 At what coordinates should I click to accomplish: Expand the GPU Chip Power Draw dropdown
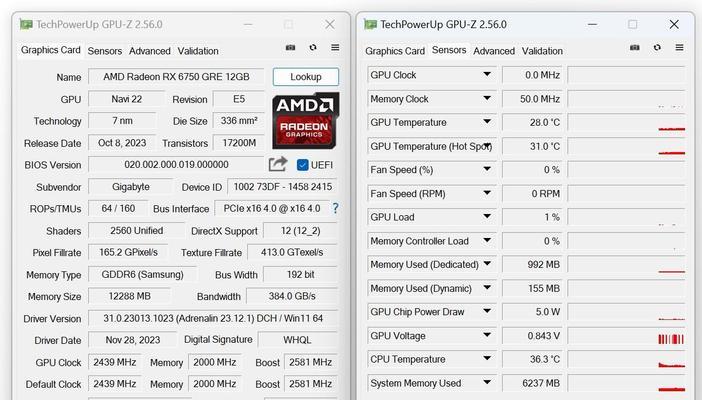click(x=487, y=311)
